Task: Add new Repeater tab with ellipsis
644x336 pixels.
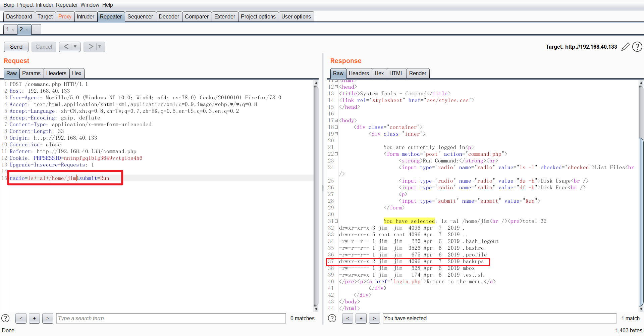Action: click(36, 30)
